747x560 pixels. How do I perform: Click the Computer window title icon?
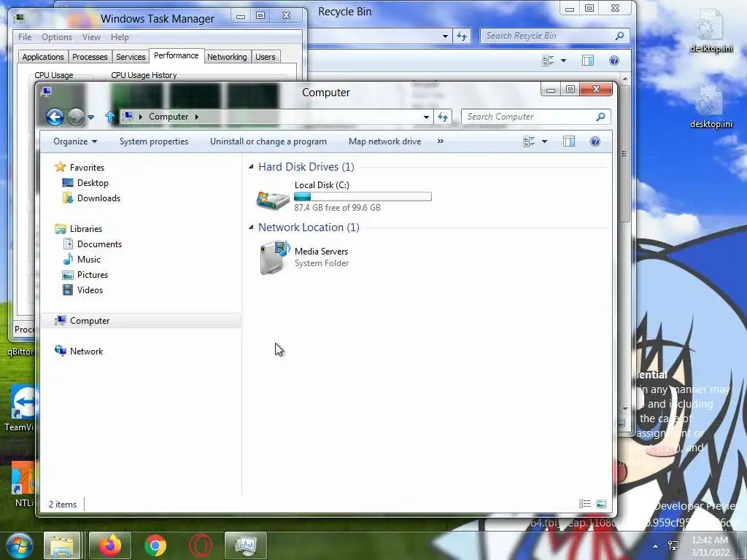click(x=46, y=91)
